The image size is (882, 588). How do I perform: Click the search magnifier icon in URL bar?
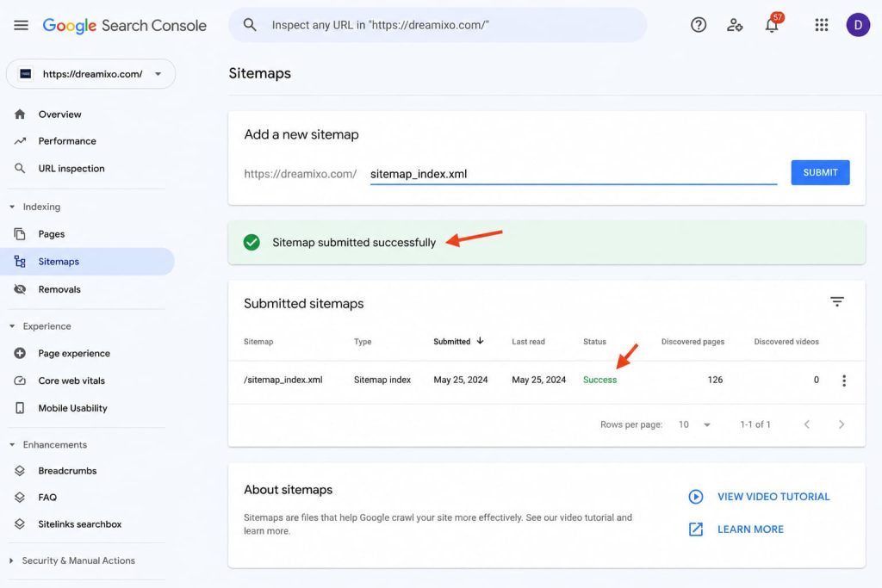(250, 25)
